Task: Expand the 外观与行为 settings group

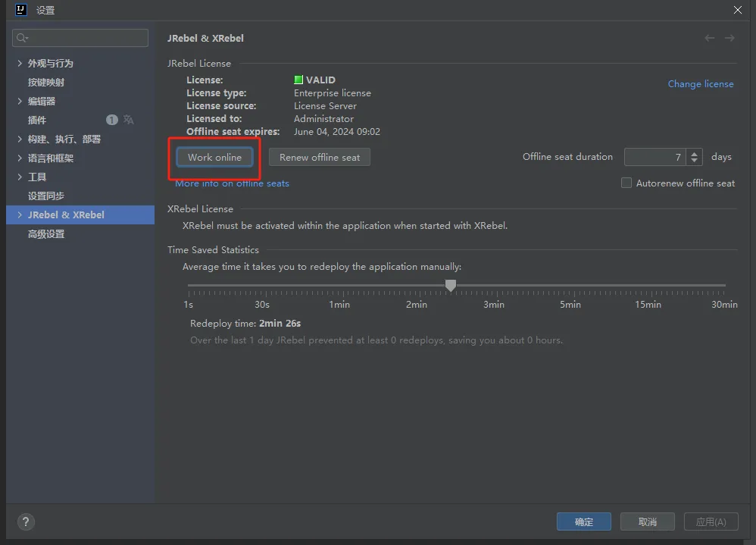Action: [20, 63]
